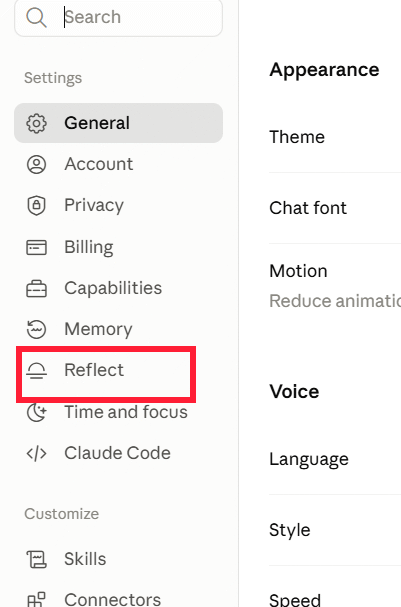Click the Billing card icon
This screenshot has width=401, height=607.
coord(36,247)
